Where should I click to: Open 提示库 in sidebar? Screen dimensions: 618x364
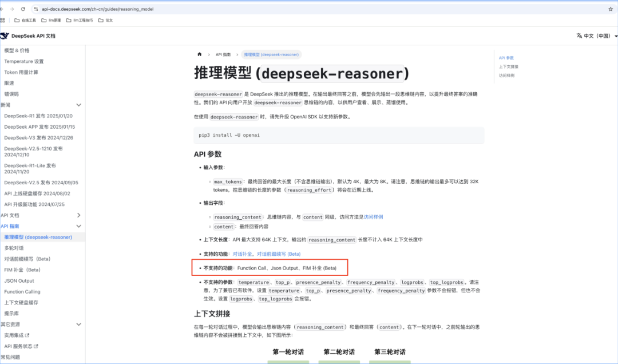pos(11,314)
